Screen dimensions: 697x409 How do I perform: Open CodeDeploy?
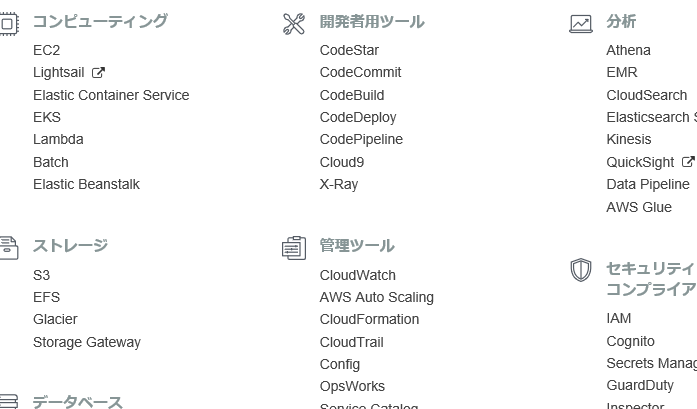coord(358,117)
